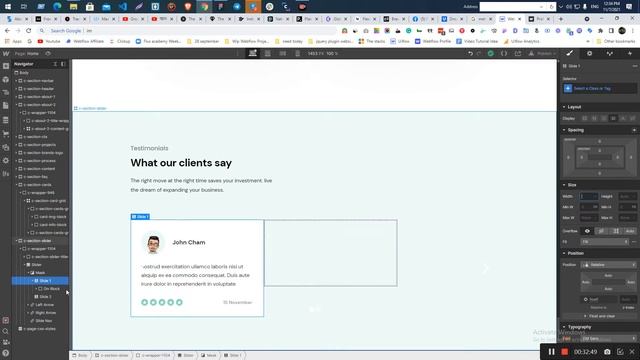Viewport: 640px width, 360px height.
Task: Open the search icon in left sidebar
Action: [x=6, y=331]
